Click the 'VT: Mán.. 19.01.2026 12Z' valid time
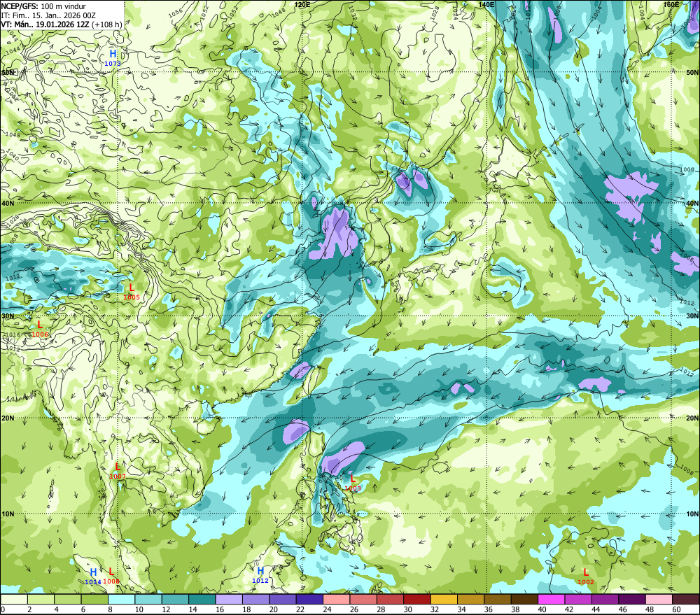The width and height of the screenshot is (700, 615). [x=45, y=24]
